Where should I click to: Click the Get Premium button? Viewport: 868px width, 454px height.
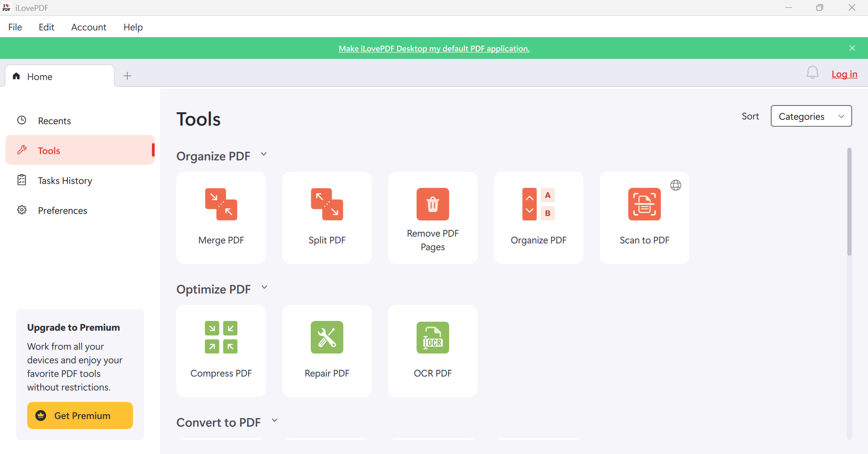click(80, 416)
